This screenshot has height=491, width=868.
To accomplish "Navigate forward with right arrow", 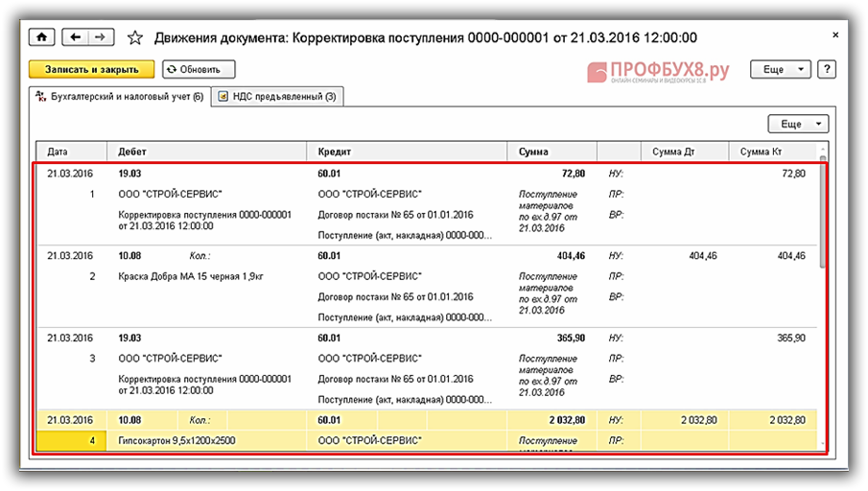I will tap(100, 37).
